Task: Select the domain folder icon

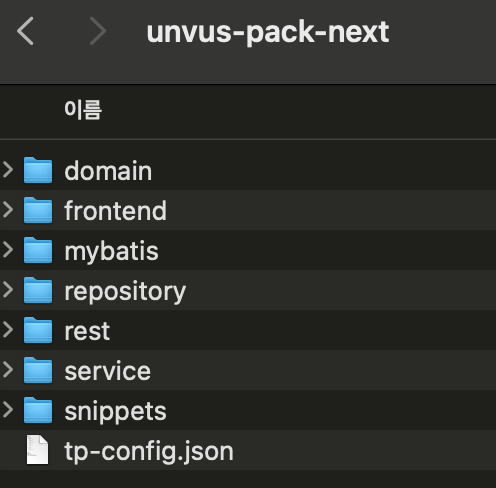Action: (x=38, y=170)
